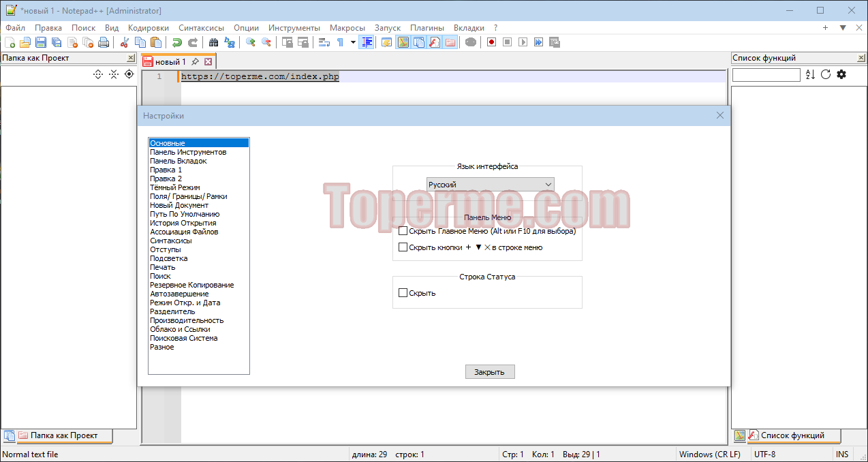Click the function list search field
The width and height of the screenshot is (868, 462).
tap(766, 75)
